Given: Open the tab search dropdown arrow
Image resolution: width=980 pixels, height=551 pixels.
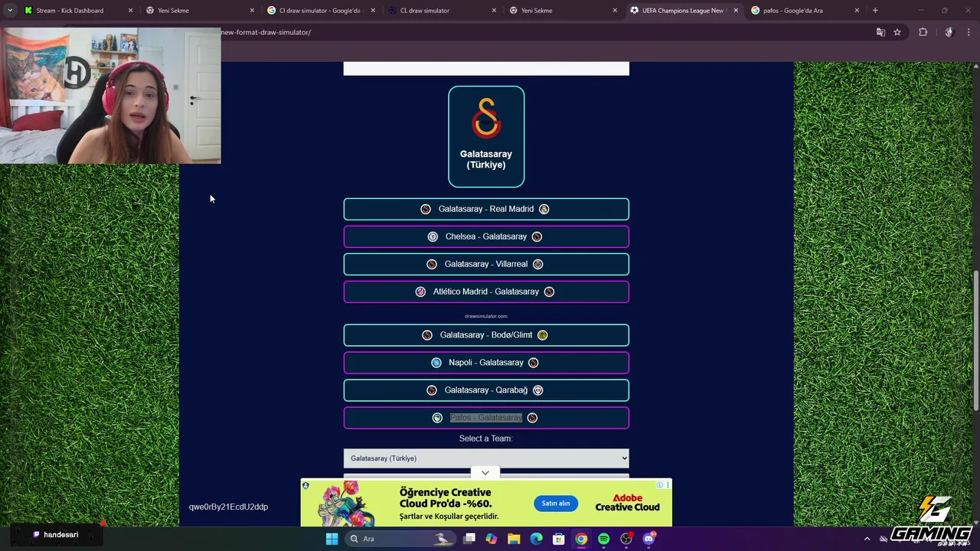Looking at the screenshot, I should [x=10, y=11].
